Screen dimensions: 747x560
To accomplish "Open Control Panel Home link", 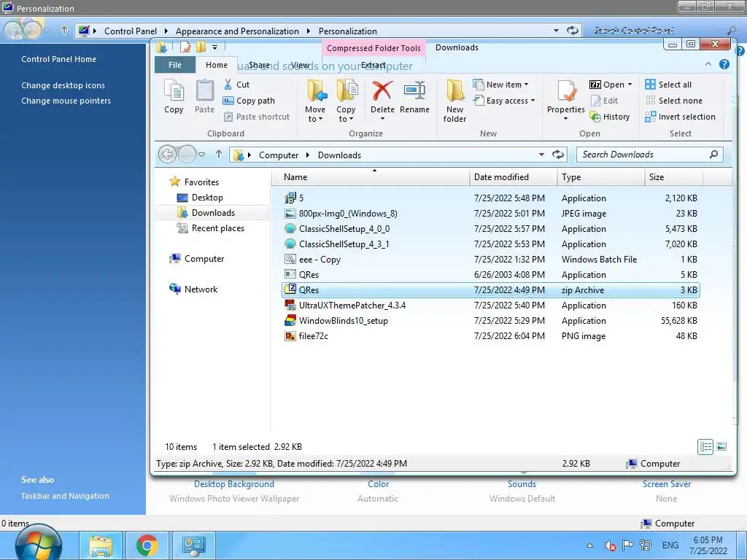I will point(58,59).
